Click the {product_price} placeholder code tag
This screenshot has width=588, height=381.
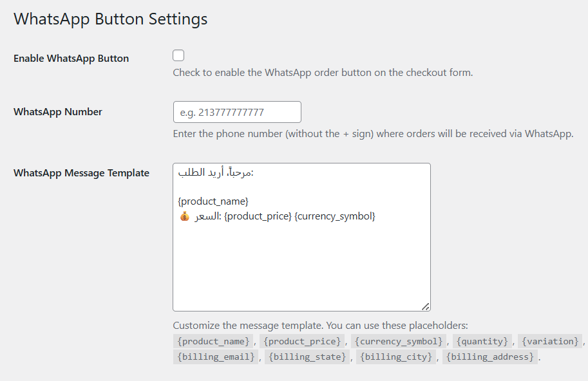click(x=302, y=341)
